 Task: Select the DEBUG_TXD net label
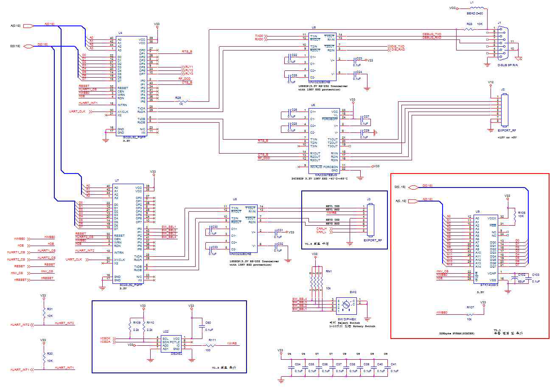point(432,34)
